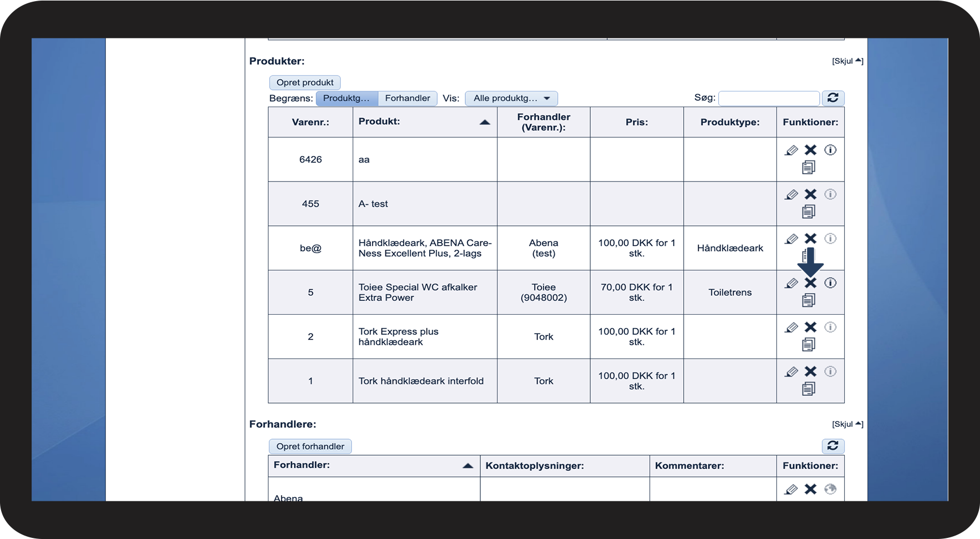This screenshot has width=980, height=539.
Task: Toggle the Produktg… filter option
Action: click(347, 98)
